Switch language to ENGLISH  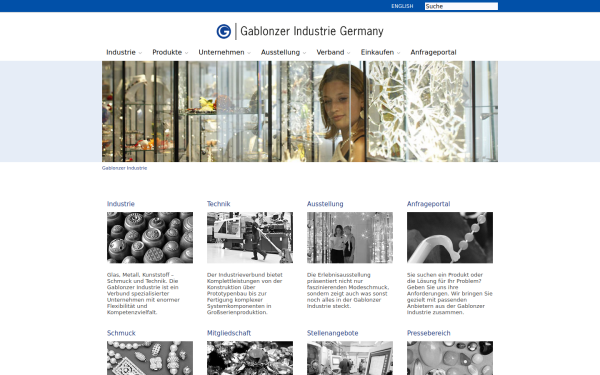(402, 6)
